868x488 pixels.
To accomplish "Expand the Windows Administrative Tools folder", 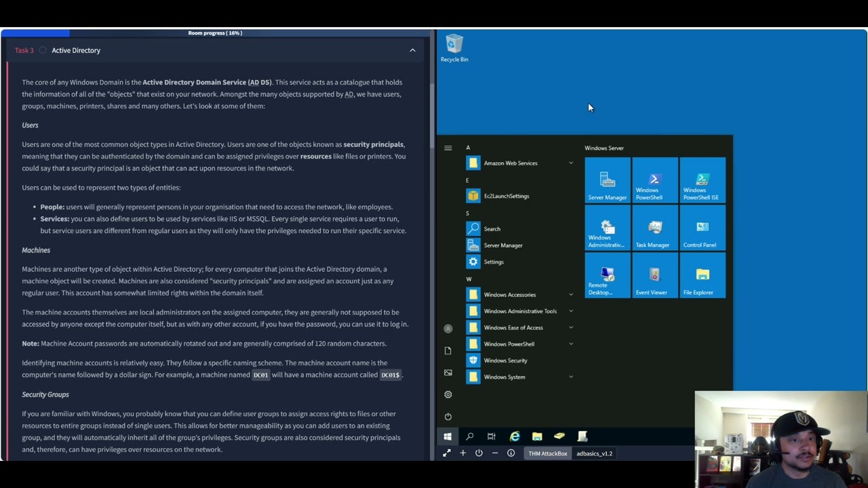I will 521,311.
